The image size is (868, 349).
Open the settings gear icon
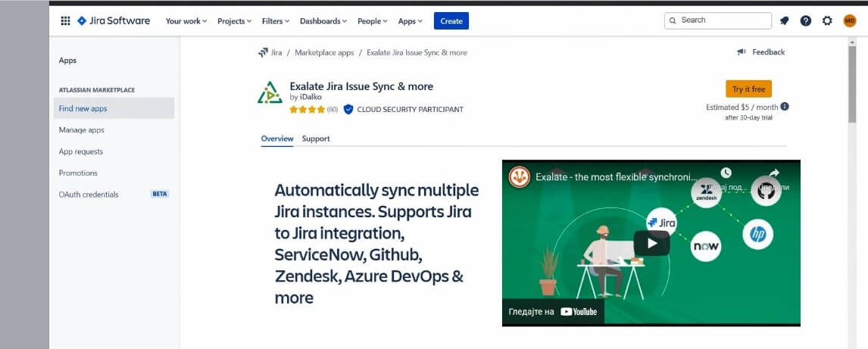[x=827, y=21]
